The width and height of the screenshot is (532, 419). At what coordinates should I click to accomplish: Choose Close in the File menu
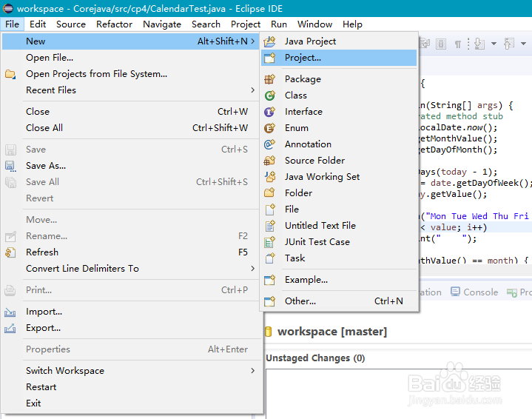(130, 112)
